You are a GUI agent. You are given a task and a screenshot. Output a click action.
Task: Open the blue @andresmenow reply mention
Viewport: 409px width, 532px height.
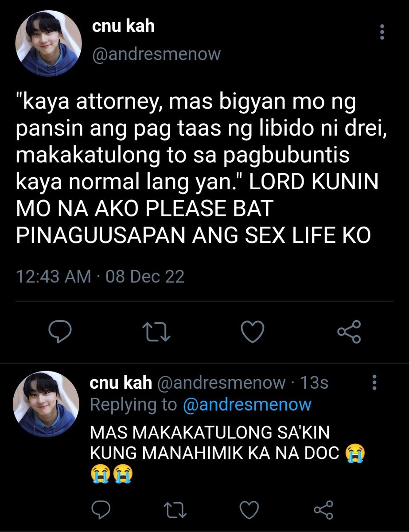tap(247, 405)
